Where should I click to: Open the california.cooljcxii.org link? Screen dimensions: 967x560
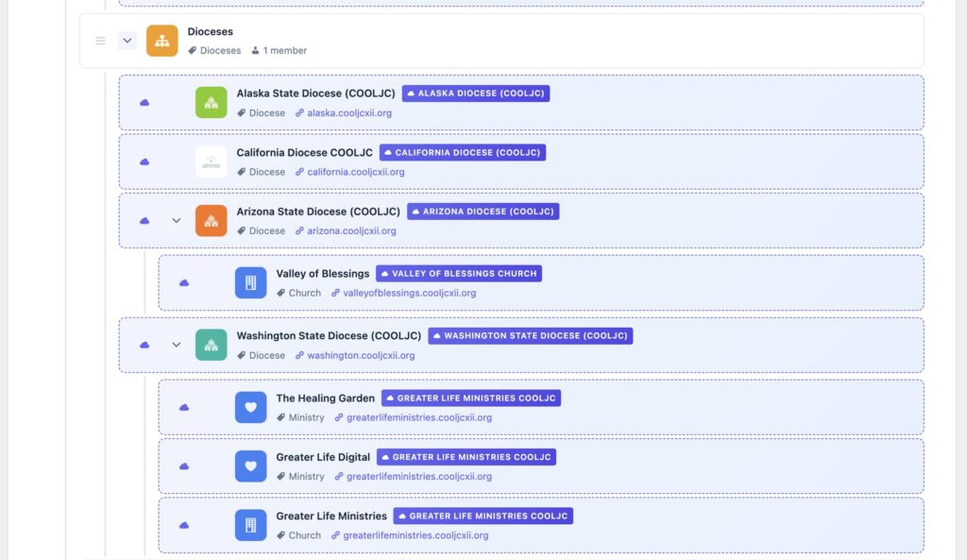point(355,172)
